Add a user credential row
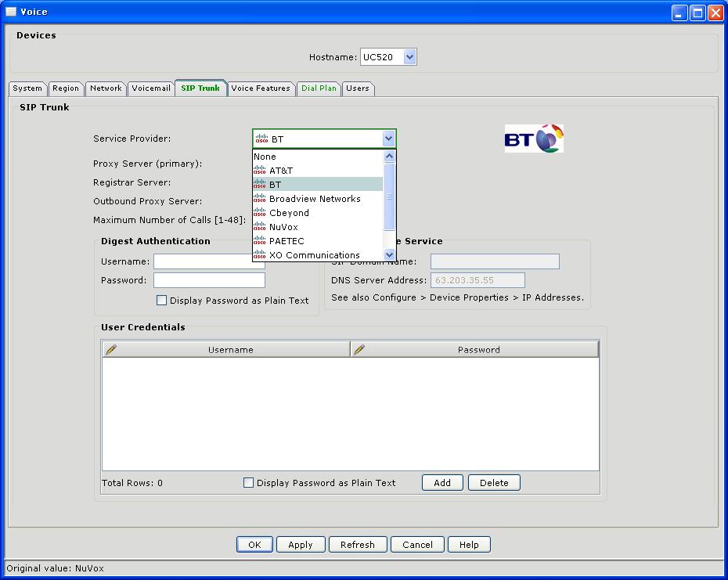728x580 pixels. coord(442,483)
